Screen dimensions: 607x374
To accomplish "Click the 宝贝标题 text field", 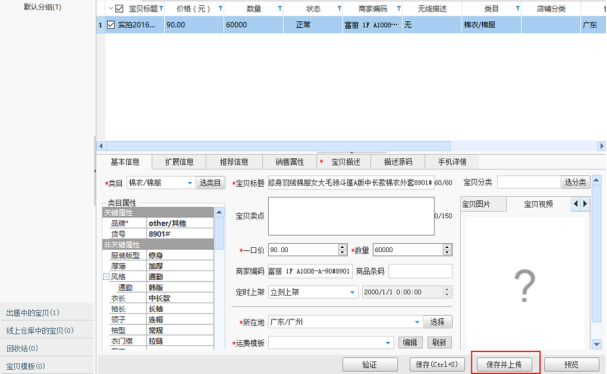I will coord(350,183).
